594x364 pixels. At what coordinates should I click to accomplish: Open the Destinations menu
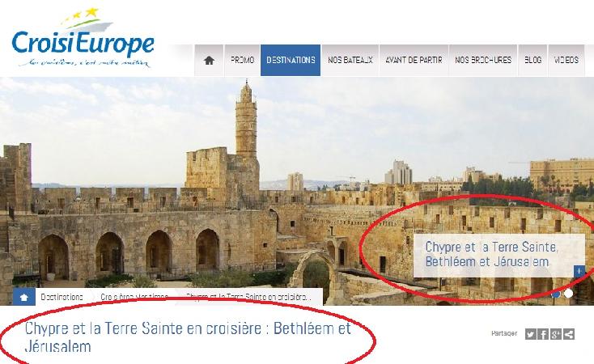(x=291, y=60)
